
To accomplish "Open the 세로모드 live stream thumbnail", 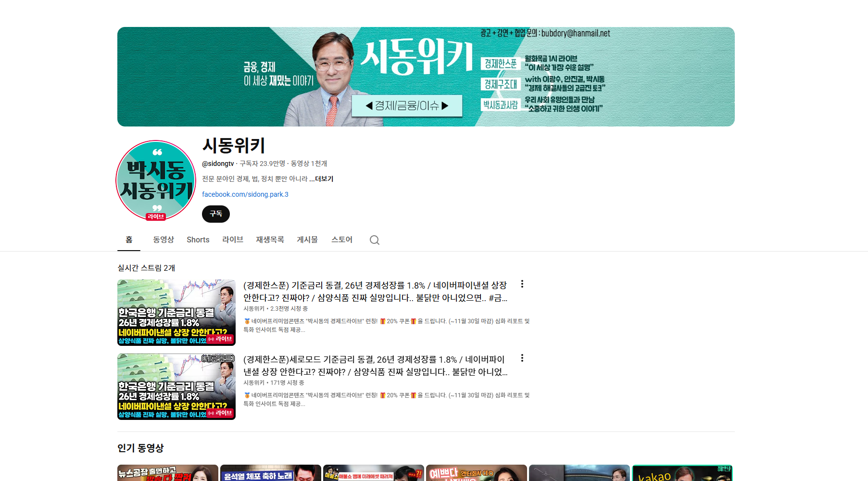I will (x=176, y=387).
